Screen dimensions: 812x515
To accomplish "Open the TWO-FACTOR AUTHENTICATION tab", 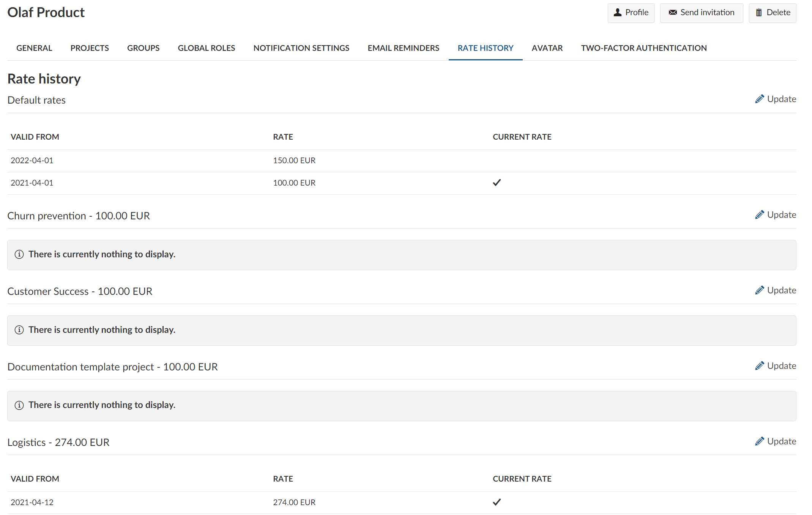I will tap(644, 48).
